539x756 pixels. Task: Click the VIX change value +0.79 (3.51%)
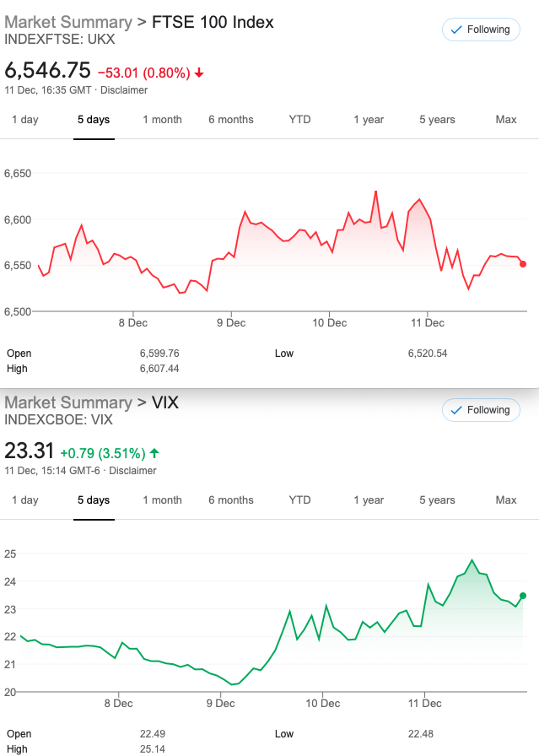click(103, 453)
